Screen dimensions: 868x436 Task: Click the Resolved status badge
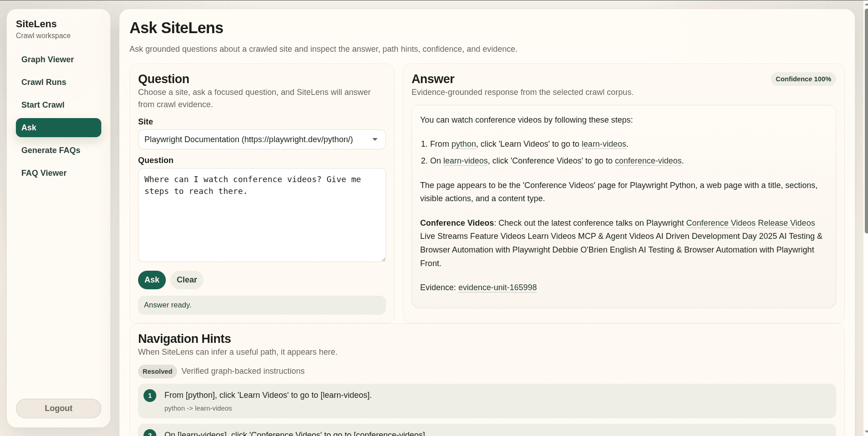pos(157,372)
